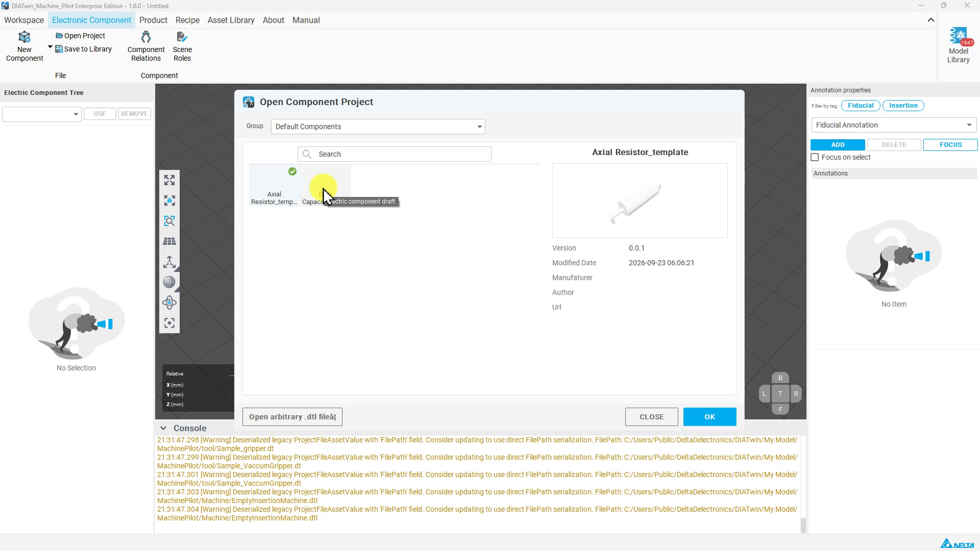Viewport: 980px width, 551px height.
Task: Select the L face of view cube
Action: click(x=764, y=394)
